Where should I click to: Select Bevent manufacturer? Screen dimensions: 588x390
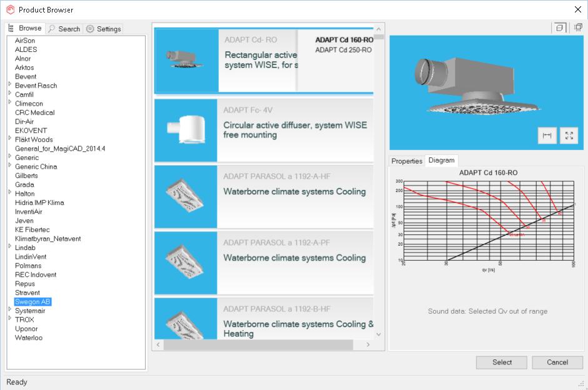[x=26, y=76]
